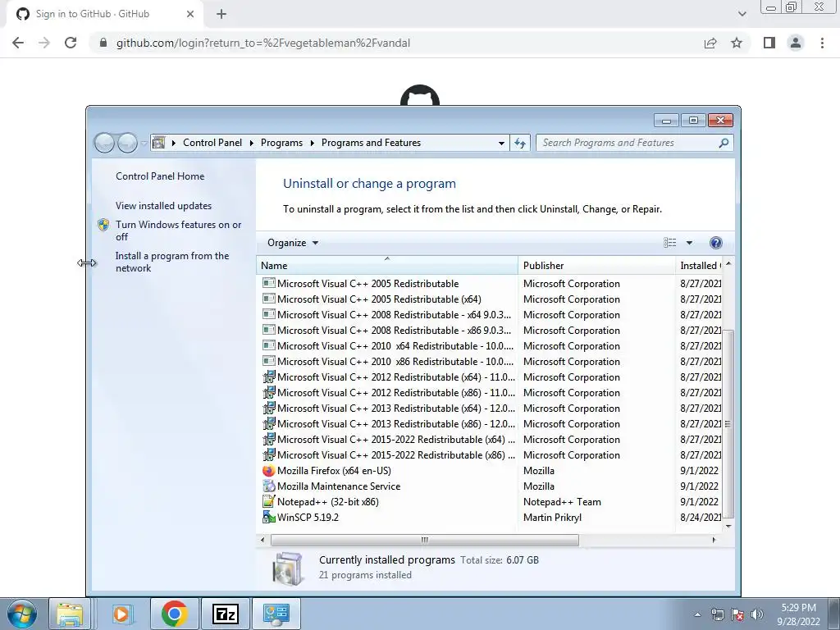Sort by the Installed On column

tap(700, 265)
